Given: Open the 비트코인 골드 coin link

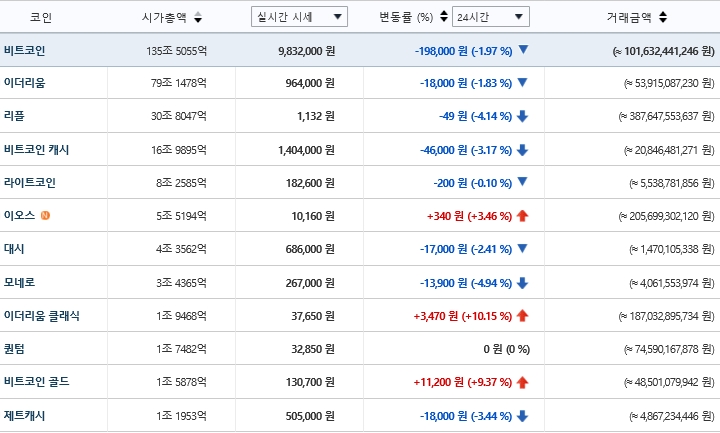Looking at the screenshot, I should pyautogui.click(x=36, y=381).
